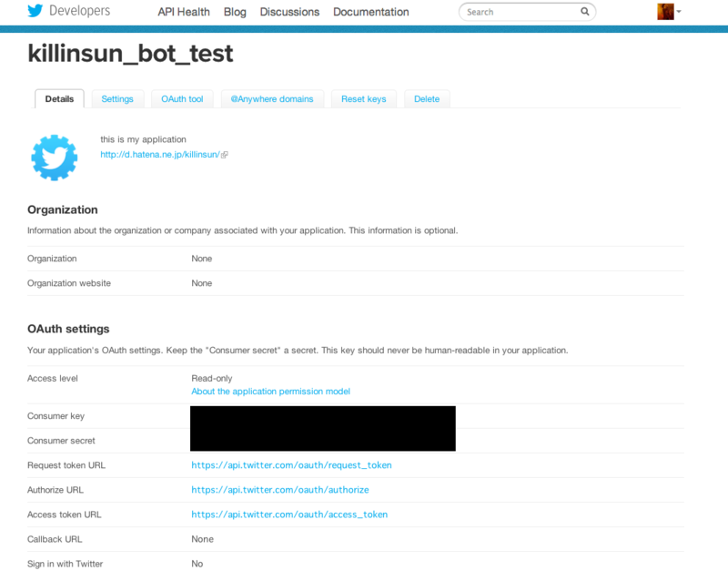Click the OAuth settings section heading
The width and height of the screenshot is (728, 571).
68,329
